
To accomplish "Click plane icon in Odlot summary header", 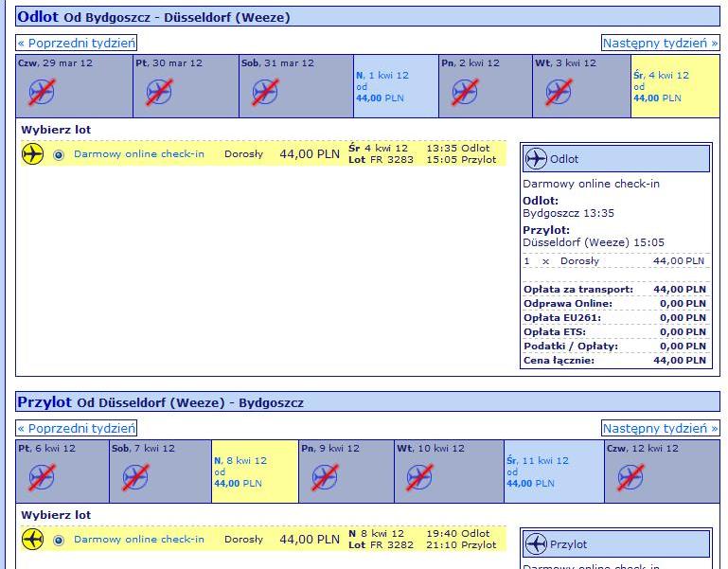I will coord(536,159).
